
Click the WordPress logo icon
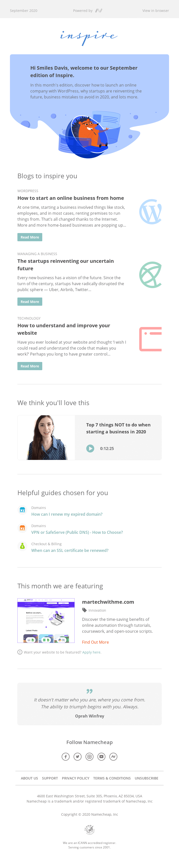(150, 212)
